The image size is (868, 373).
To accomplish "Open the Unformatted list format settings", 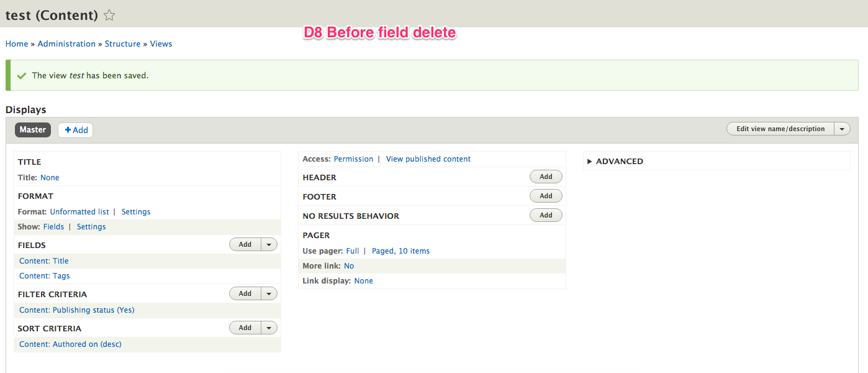I will pos(135,211).
